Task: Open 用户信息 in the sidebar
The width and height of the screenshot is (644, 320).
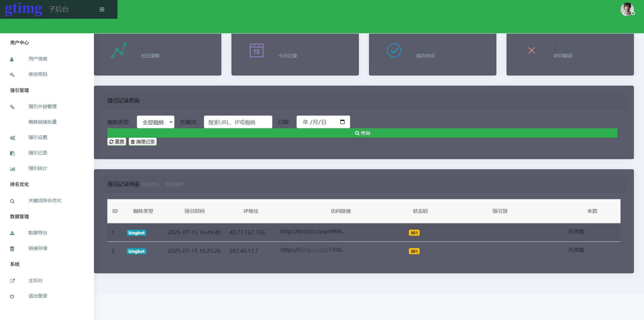Action: 38,59
